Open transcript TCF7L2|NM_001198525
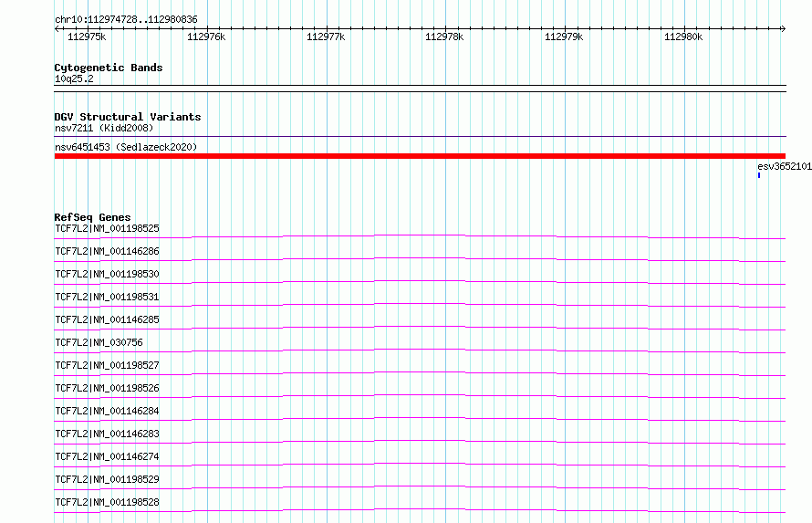Image resolution: width=812 pixels, height=523 pixels. click(107, 228)
